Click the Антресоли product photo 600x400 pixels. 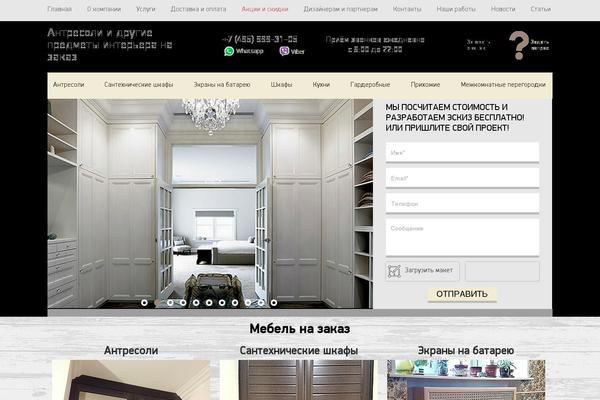[x=131, y=380]
